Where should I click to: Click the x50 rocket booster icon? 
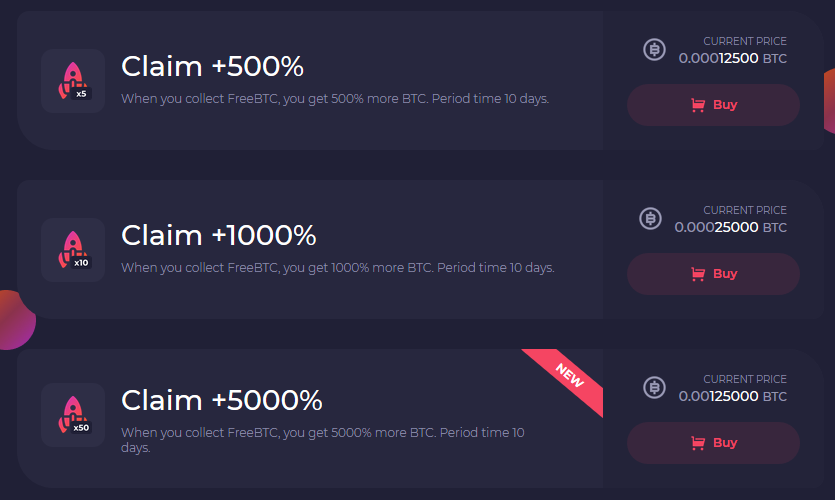pos(73,415)
